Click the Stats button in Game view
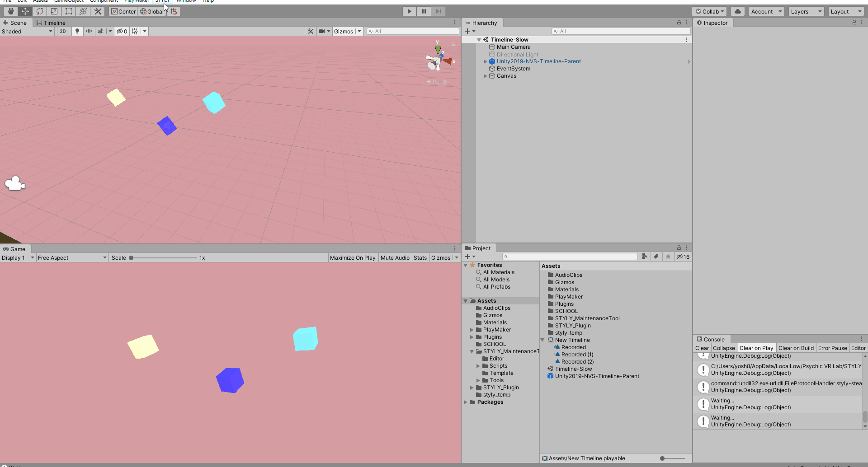This screenshot has height=467, width=868. click(420, 257)
